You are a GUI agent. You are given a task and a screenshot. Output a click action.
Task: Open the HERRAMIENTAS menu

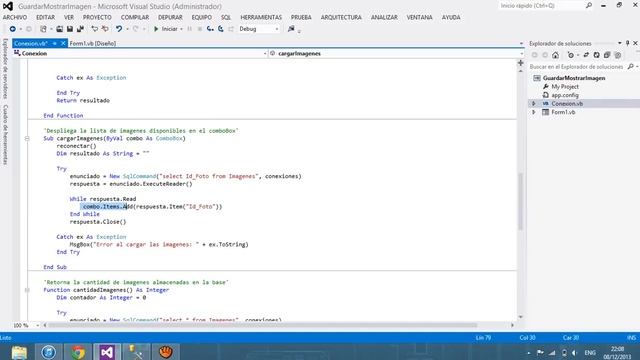point(261,17)
